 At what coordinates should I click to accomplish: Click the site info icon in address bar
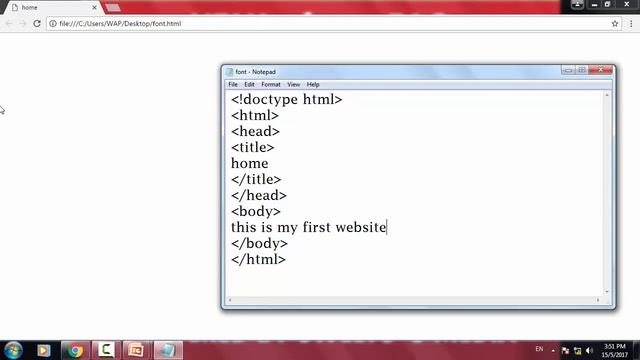click(53, 24)
